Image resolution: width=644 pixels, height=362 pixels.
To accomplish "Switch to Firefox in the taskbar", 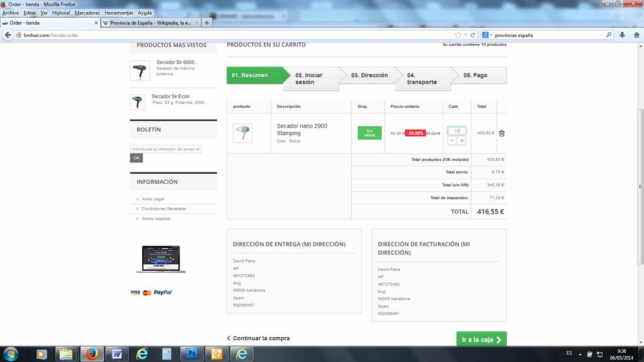I will (92, 354).
